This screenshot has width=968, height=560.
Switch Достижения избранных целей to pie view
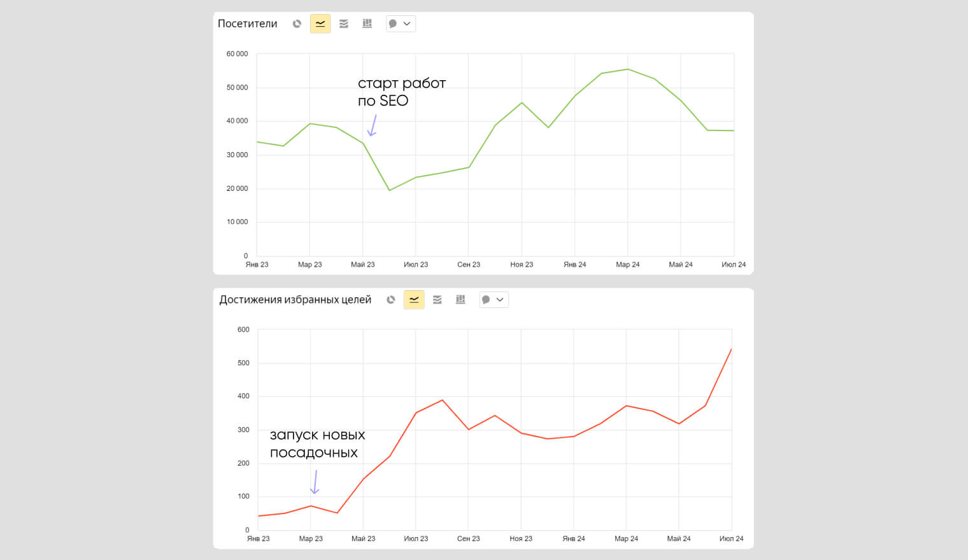point(390,300)
